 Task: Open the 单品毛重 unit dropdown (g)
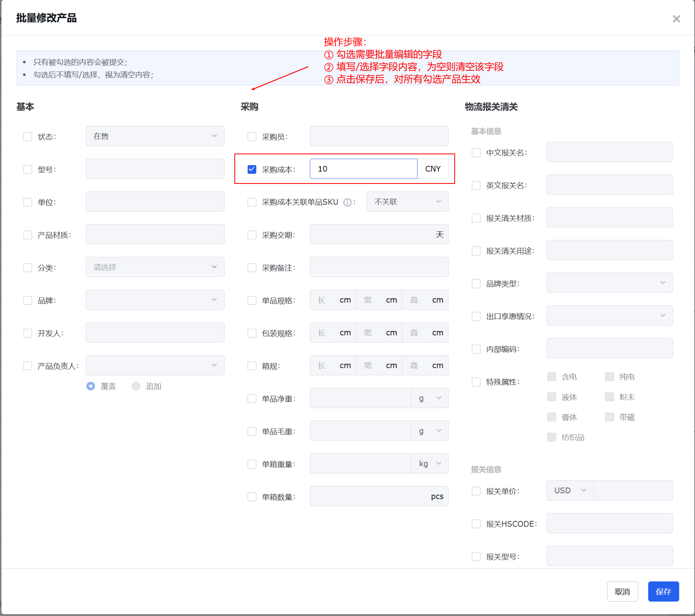(x=430, y=431)
